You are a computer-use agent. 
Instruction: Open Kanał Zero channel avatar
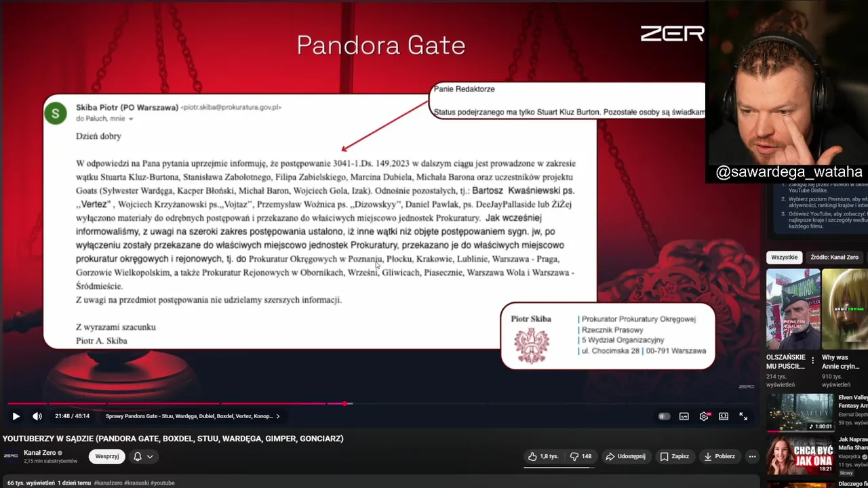tap(11, 456)
